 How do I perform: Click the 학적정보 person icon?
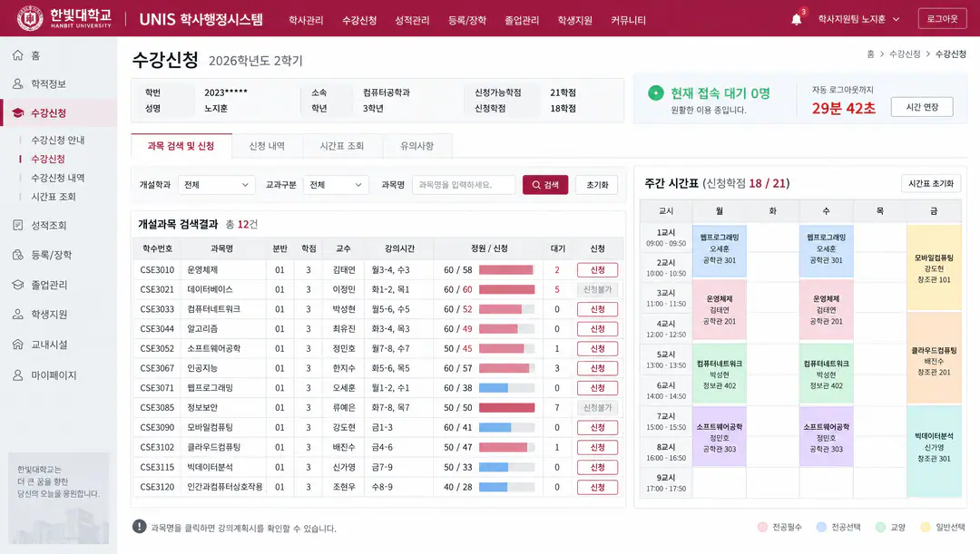[x=18, y=83]
